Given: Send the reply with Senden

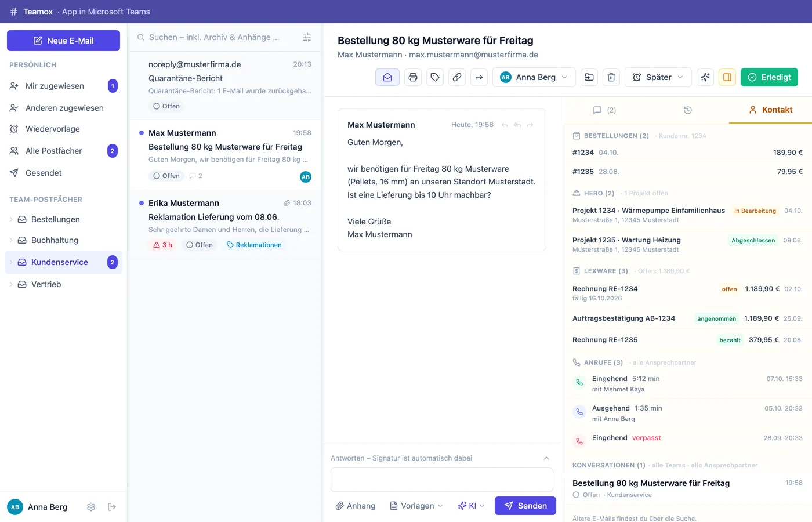Looking at the screenshot, I should [525, 506].
